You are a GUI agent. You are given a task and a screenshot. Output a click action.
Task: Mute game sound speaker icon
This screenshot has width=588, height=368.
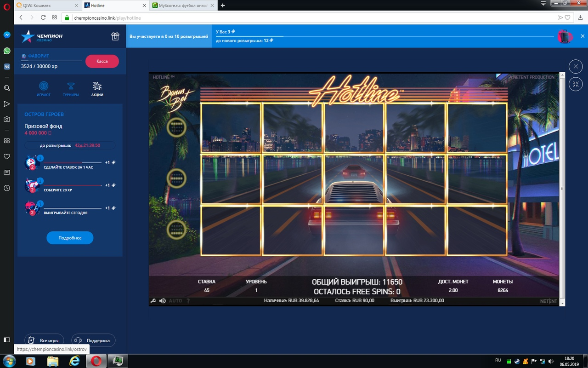tap(163, 301)
